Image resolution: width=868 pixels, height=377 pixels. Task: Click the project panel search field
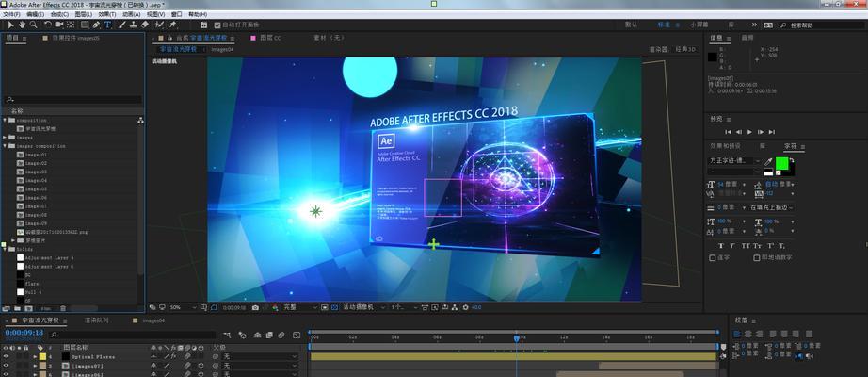tap(72, 100)
